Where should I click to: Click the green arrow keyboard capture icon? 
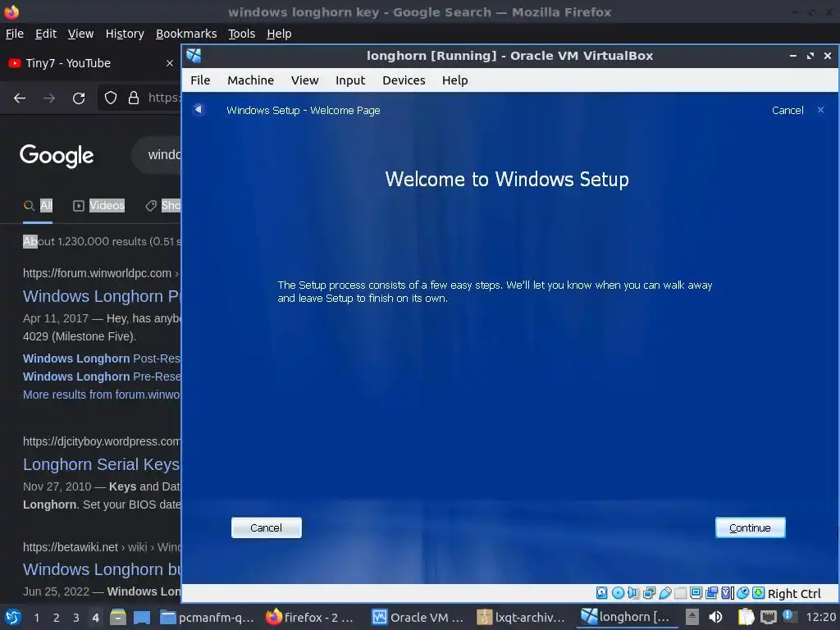(x=759, y=593)
